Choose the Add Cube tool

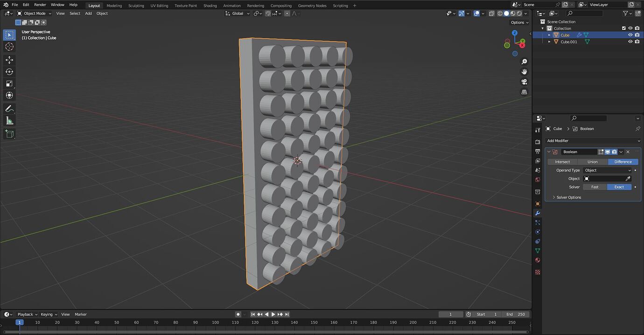tap(9, 134)
